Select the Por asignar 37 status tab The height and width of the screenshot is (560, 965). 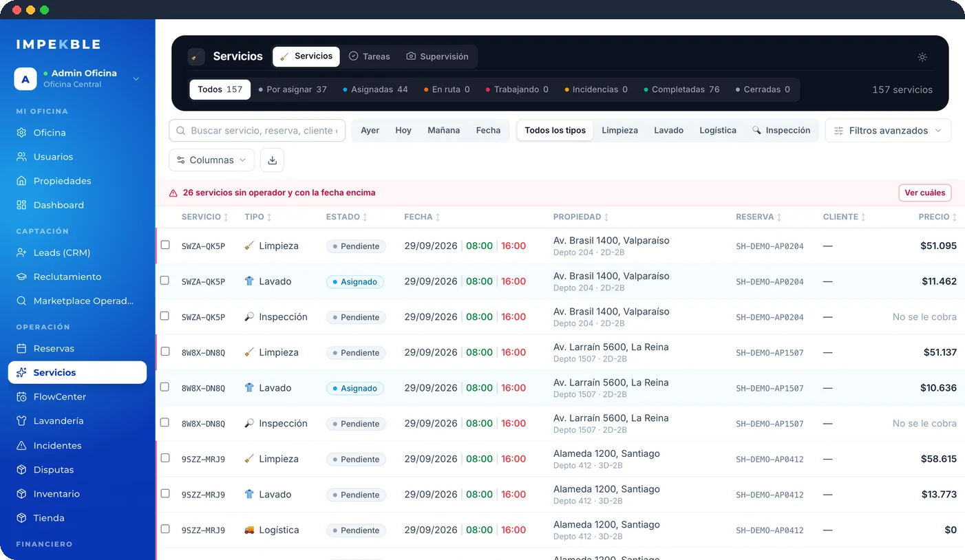[x=292, y=89]
